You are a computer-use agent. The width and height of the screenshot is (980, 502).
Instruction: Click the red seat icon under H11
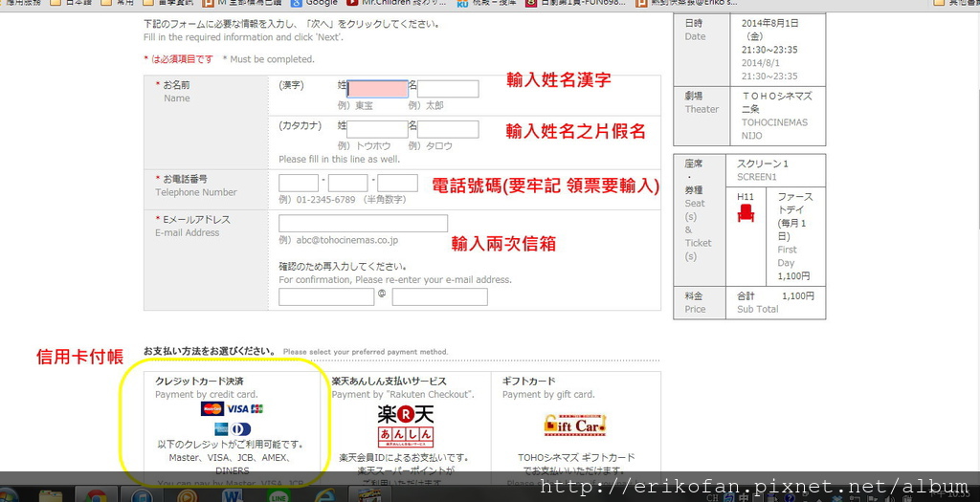tap(746, 213)
